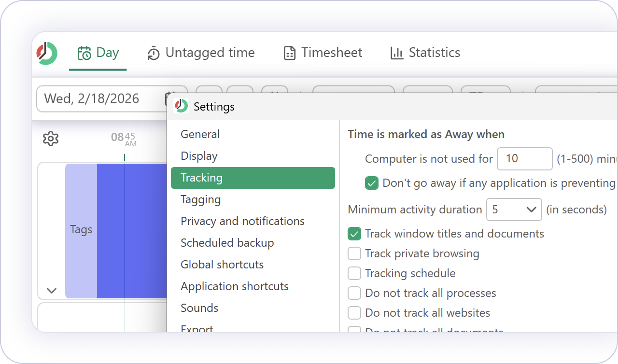The height and width of the screenshot is (364, 618).
Task: Click the Statistics bar chart icon
Action: click(397, 53)
